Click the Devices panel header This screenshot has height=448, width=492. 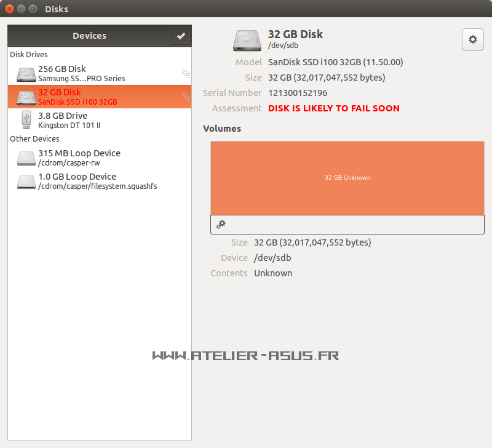pos(89,36)
